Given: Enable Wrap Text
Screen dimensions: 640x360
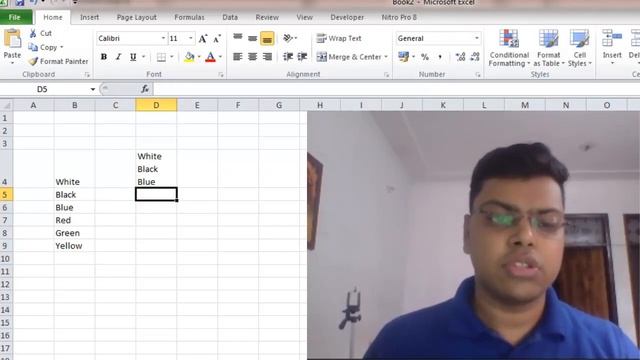Looking at the screenshot, I should point(339,38).
